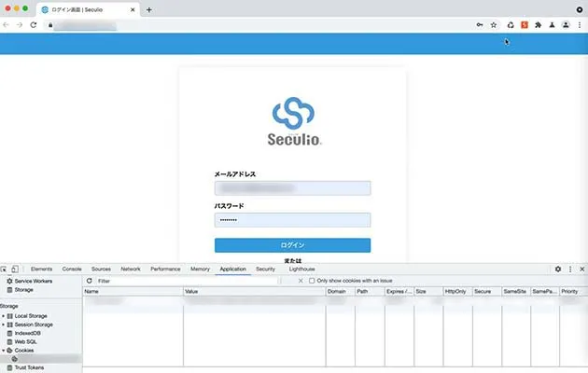
Task: Select Trust Tokens in the sidebar
Action: pos(29,367)
